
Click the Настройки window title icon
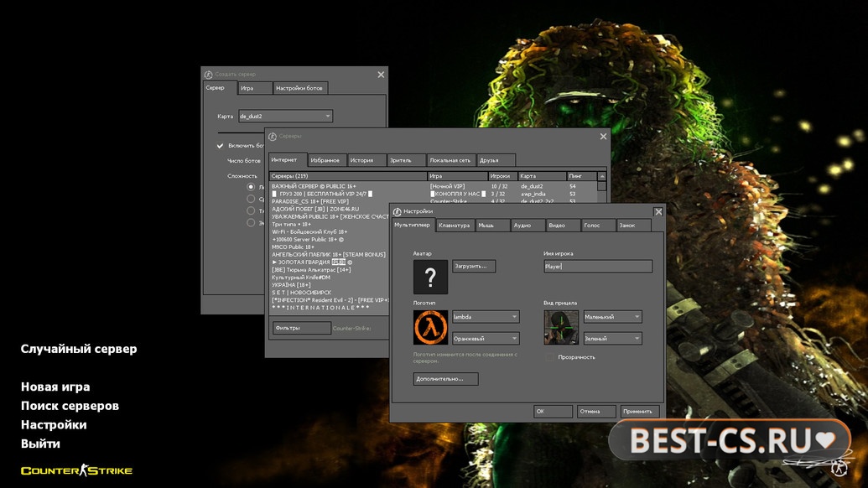(397, 211)
